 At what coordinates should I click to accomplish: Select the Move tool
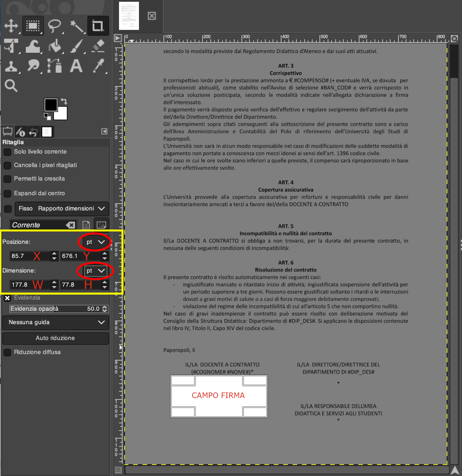11,26
